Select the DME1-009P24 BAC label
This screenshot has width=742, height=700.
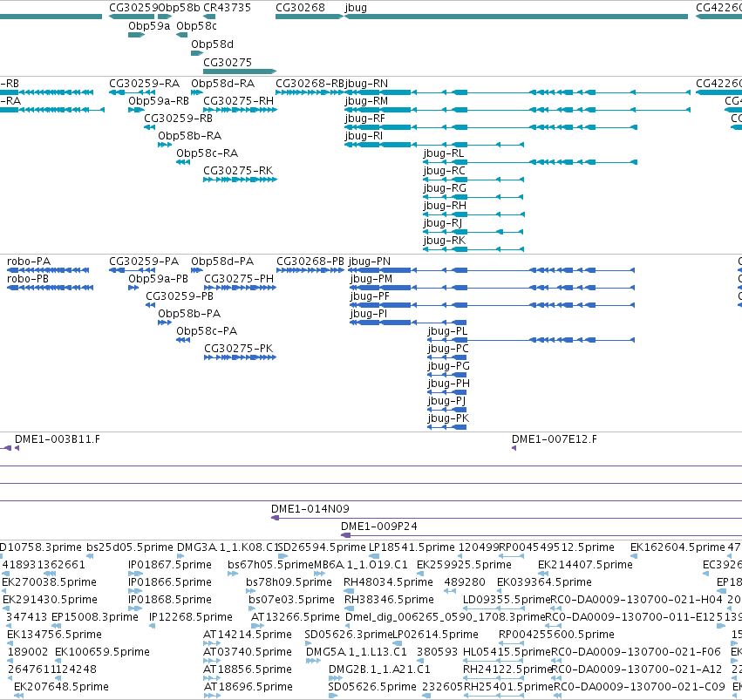click(379, 527)
